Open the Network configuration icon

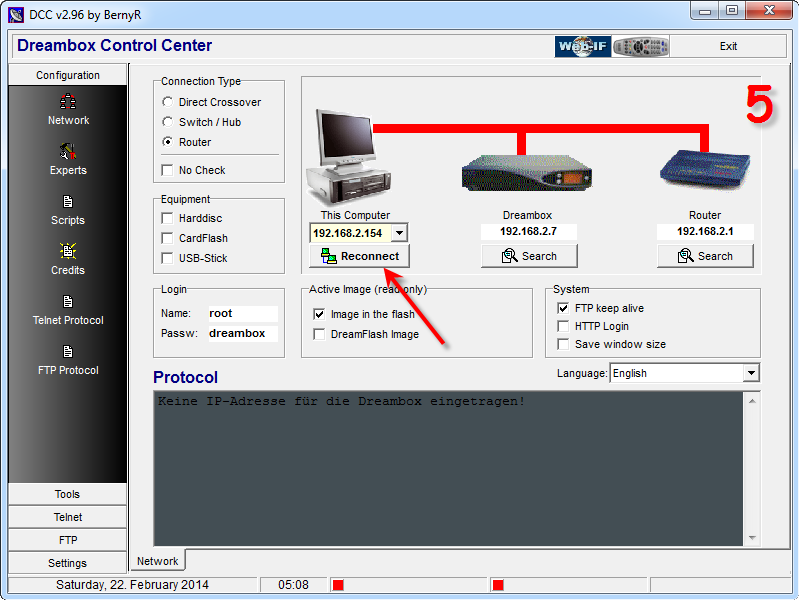tap(68, 101)
